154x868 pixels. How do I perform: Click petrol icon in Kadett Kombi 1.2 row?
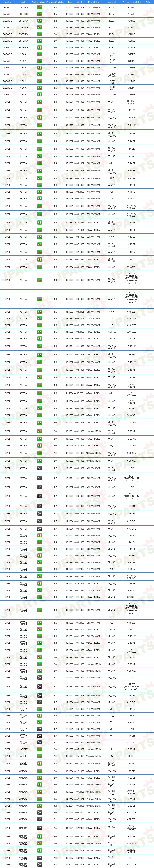(39, 763)
